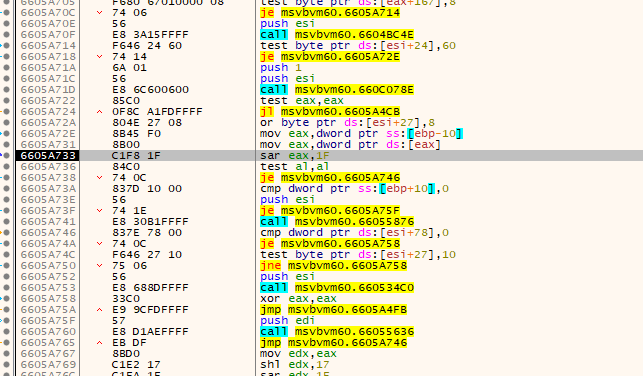The width and height of the screenshot is (643, 376).
Task: Select instruction je msvbvm60.6605A75F
Action: [x=330, y=211]
